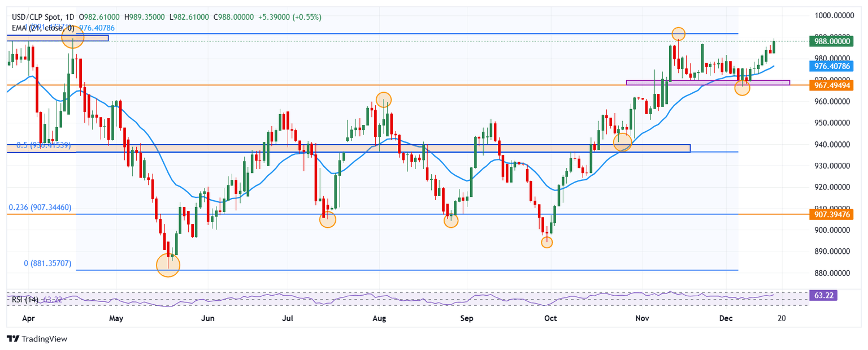Click the circle marker at the July low
The height and width of the screenshot is (350, 868).
[x=327, y=220]
